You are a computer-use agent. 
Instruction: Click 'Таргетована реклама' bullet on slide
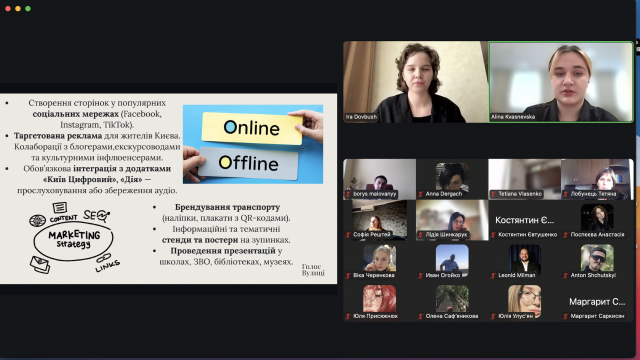point(58,136)
